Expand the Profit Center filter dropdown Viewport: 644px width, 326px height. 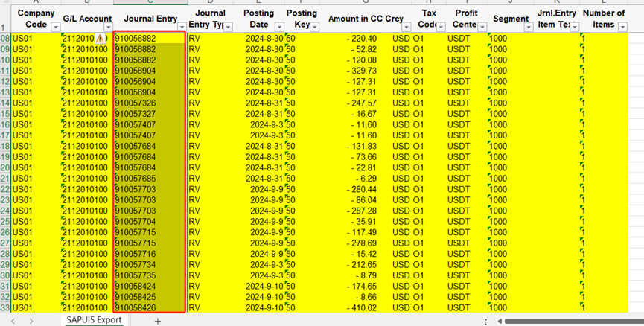click(480, 27)
